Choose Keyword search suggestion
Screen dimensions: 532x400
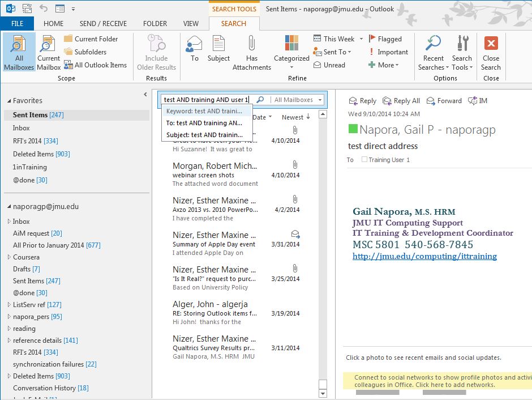pos(207,111)
